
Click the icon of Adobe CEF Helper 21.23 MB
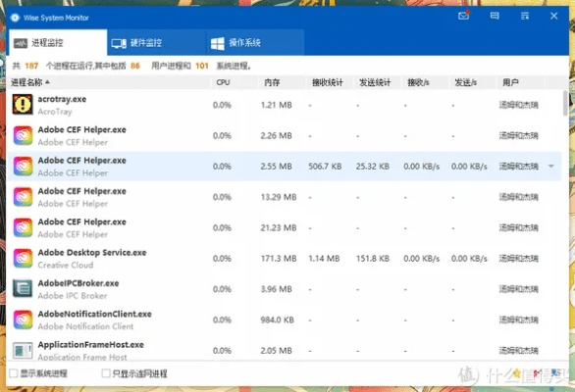click(x=23, y=227)
